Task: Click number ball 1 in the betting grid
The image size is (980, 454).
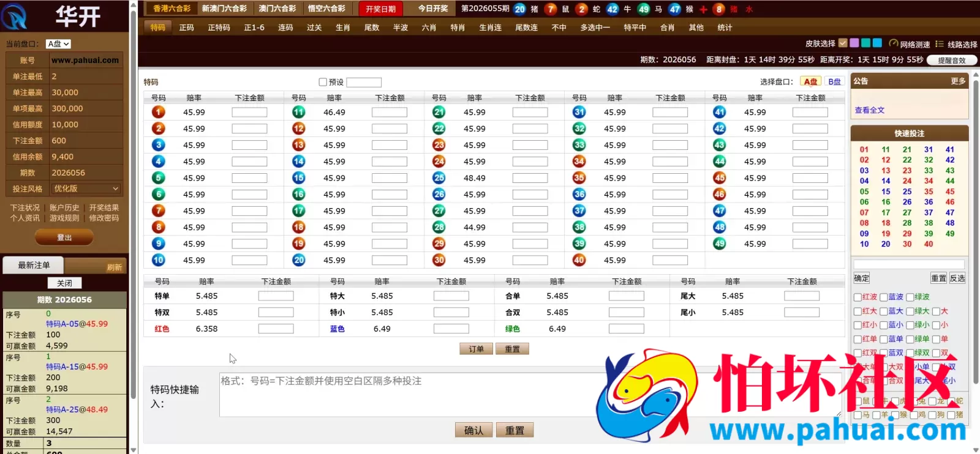Action: pos(158,112)
